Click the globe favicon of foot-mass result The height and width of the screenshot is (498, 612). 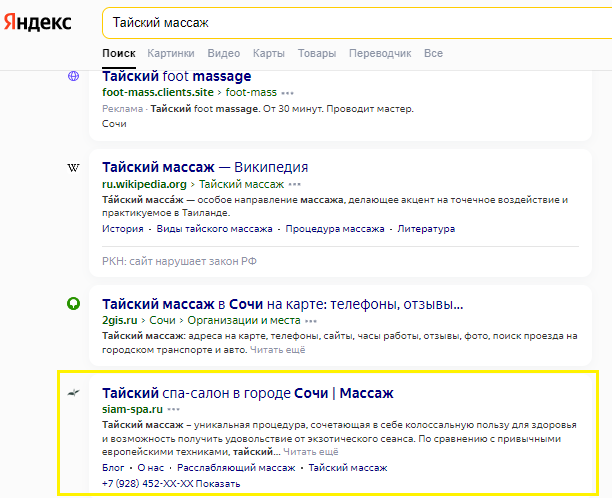click(73, 77)
